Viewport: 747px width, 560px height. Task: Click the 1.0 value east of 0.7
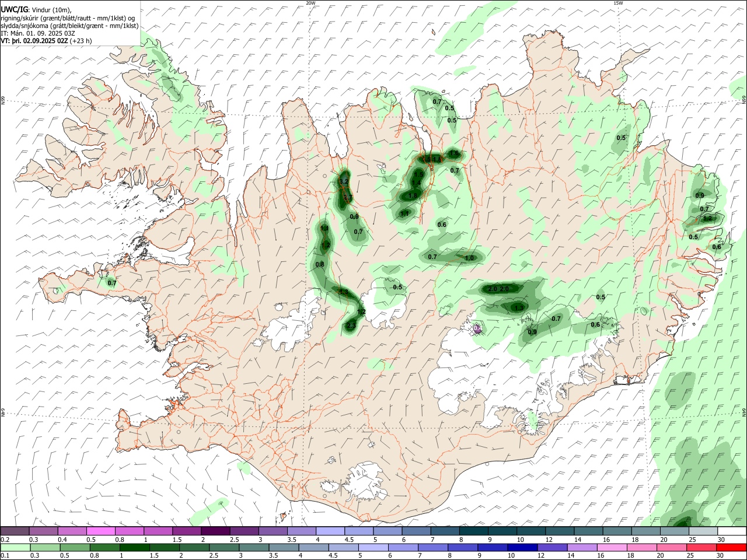469,257
